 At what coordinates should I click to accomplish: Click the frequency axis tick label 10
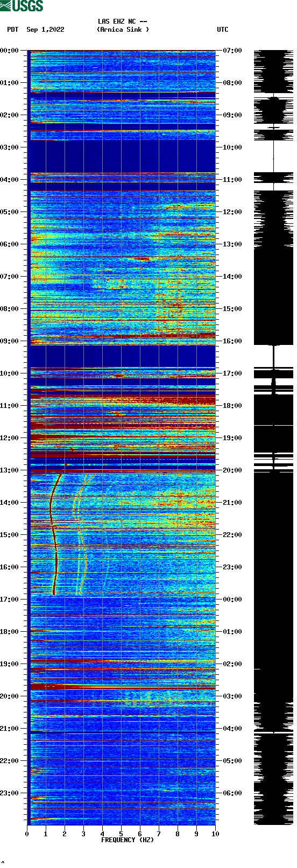tap(215, 834)
